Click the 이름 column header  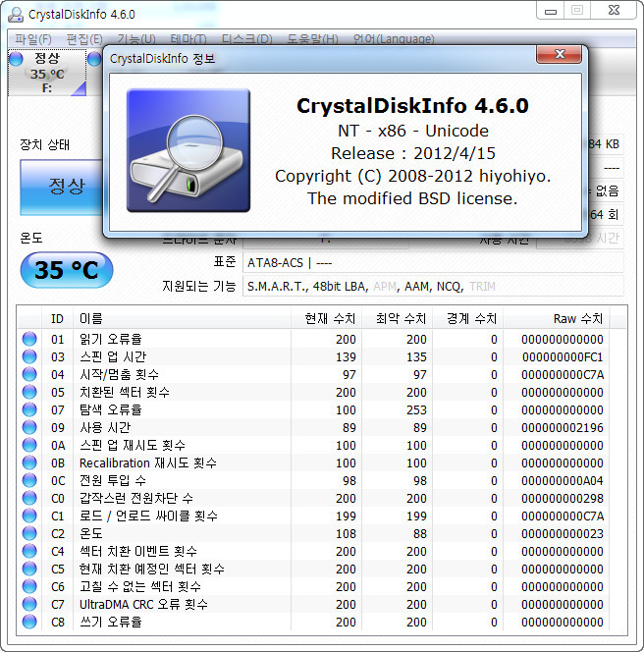coord(182,319)
